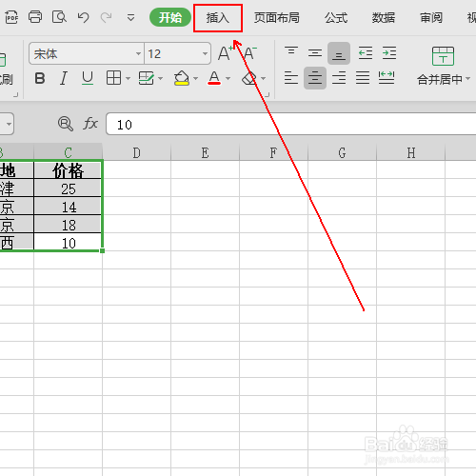Viewport: 476px width, 476px height.
Task: Align text right
Action: tap(339, 78)
